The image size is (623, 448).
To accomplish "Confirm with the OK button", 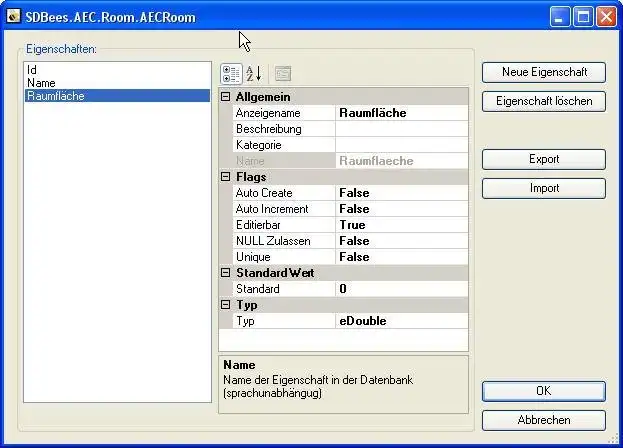I will tap(544, 391).
